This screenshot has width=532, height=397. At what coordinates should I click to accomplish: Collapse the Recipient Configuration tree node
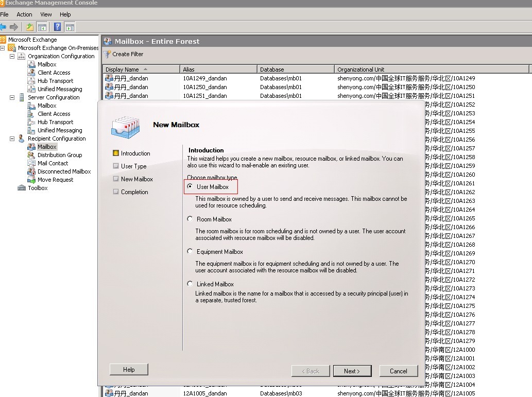tap(12, 139)
